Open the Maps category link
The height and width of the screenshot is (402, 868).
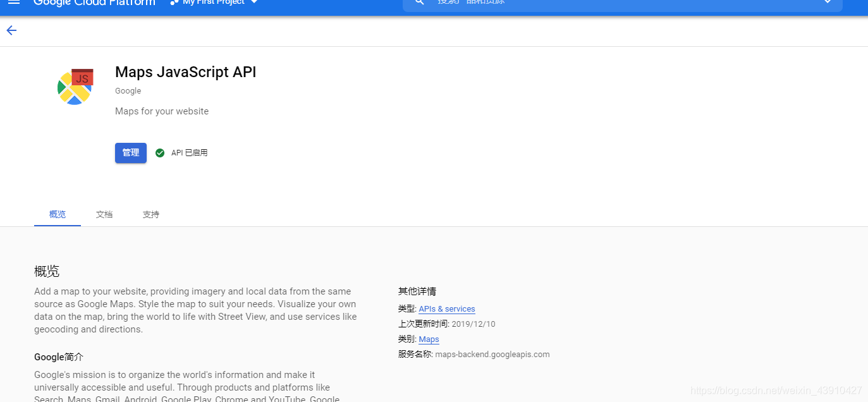(x=429, y=339)
